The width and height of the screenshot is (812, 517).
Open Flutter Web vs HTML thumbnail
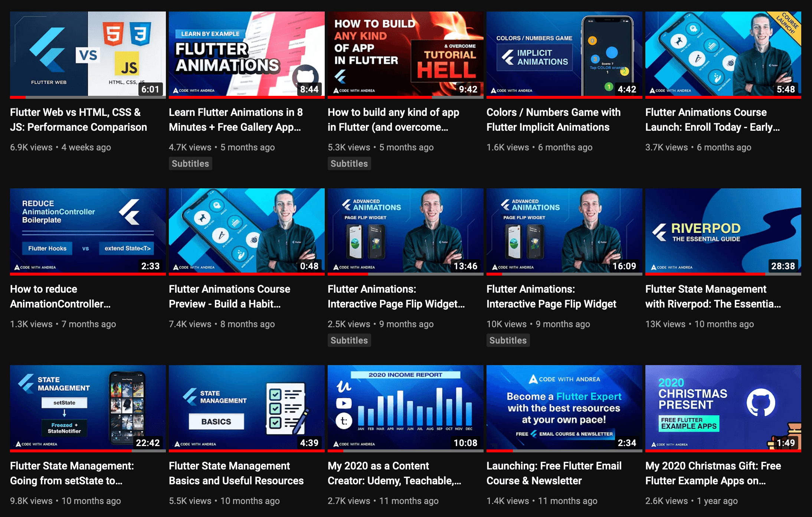click(88, 54)
